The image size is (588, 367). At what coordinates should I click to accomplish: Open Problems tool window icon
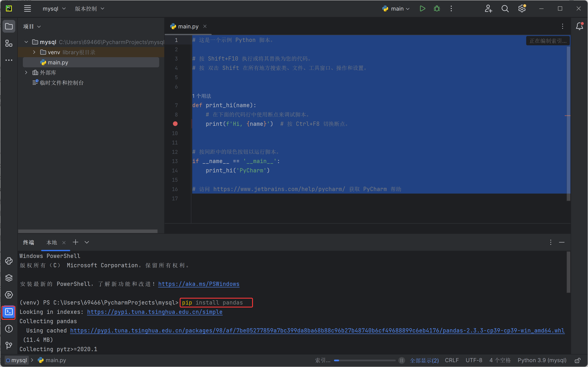9,329
